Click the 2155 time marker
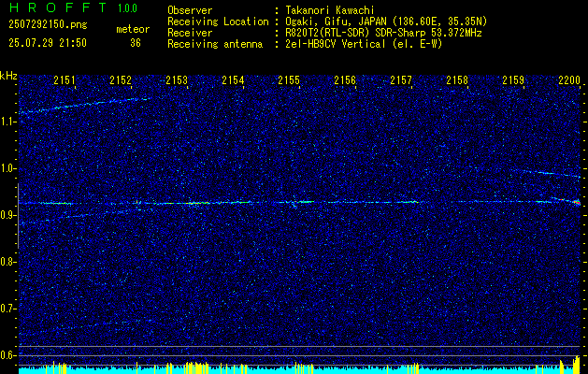Screen dimensions: 588x374 coord(289,79)
